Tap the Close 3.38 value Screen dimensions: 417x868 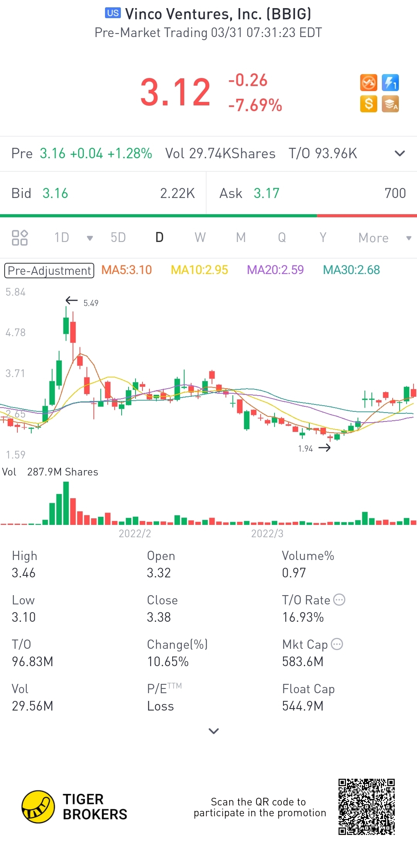tap(159, 617)
